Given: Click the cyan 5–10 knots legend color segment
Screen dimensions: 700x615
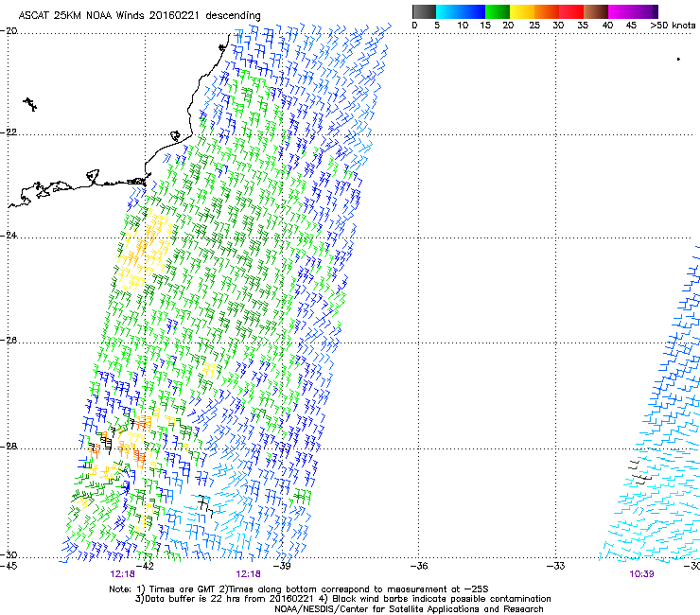Looking at the screenshot, I should 448,11.
